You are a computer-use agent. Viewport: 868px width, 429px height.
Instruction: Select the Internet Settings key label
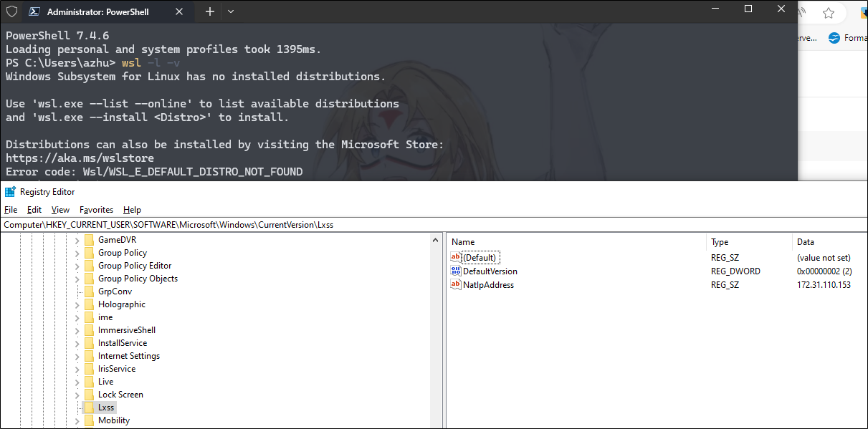(129, 356)
